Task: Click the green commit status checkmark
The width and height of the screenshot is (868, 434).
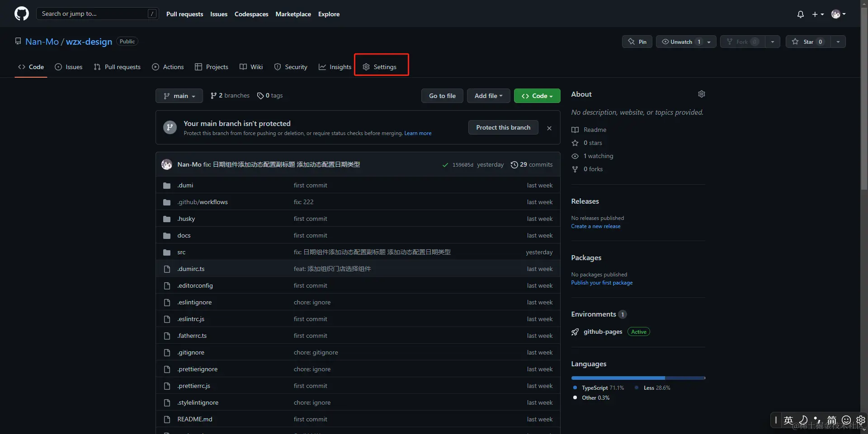Action: [445, 165]
